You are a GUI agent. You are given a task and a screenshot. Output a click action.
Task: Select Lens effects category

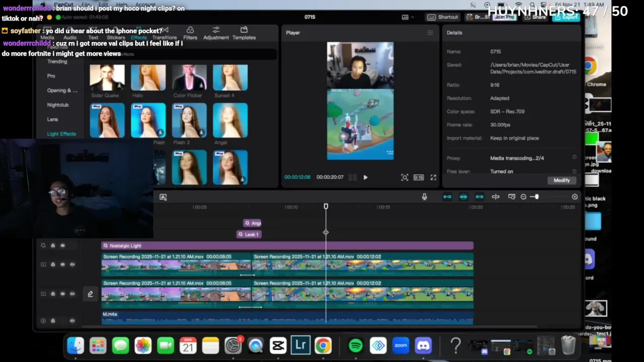[52, 120]
